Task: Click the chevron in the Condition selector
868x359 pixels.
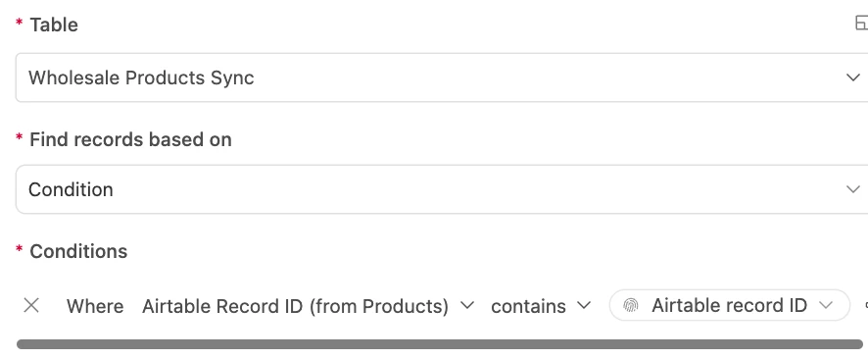Action: [x=853, y=189]
